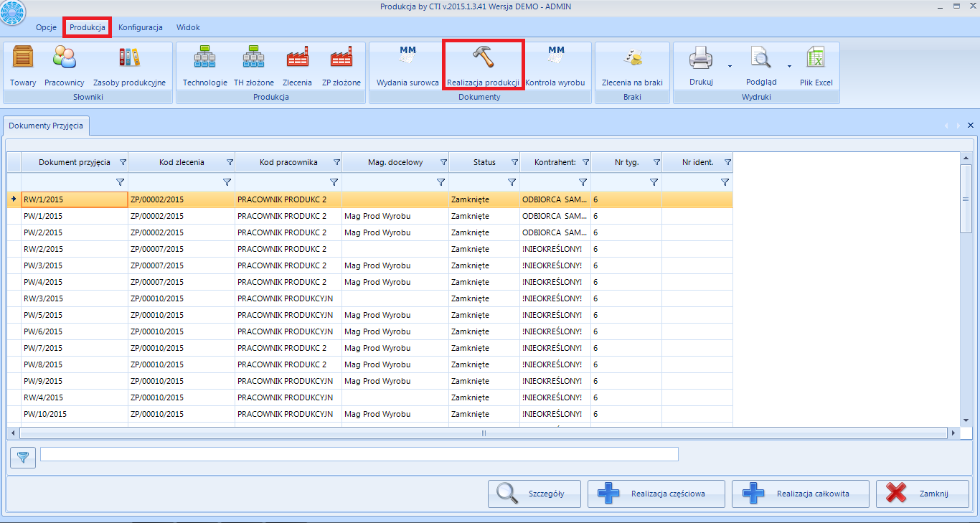The height and width of the screenshot is (523, 980).
Task: Click the horizontal scrollbar right arrow
Action: (953, 433)
